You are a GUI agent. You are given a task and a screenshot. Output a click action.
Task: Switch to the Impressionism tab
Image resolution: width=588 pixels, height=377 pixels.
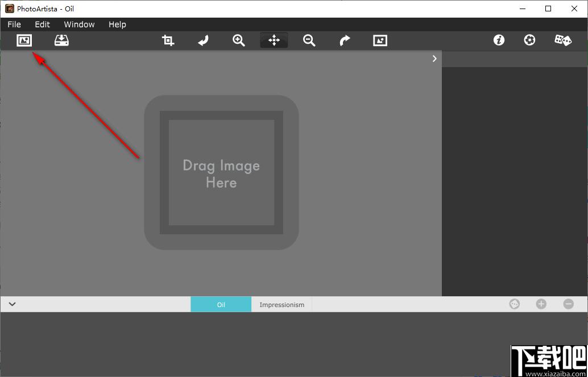point(282,305)
